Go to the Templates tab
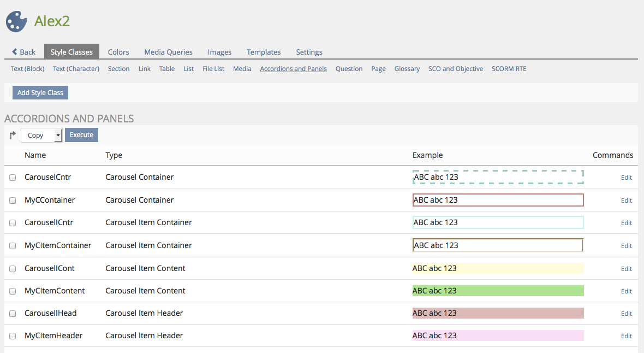 point(264,52)
